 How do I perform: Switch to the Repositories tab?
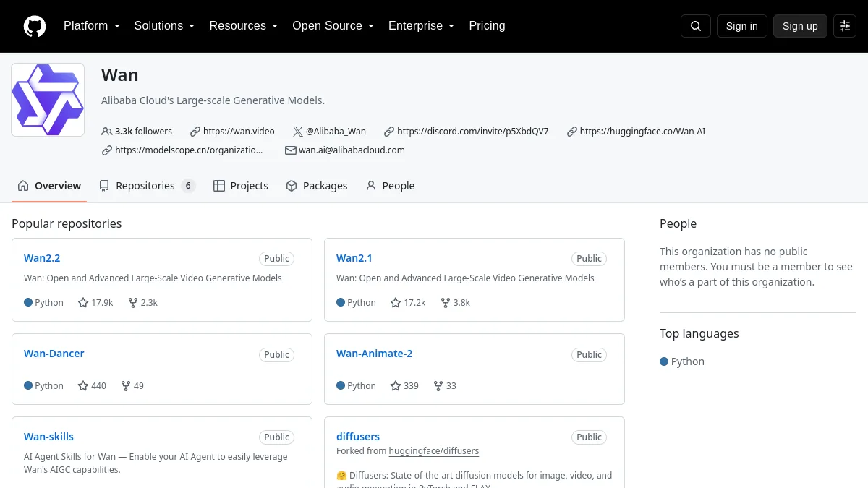(x=147, y=186)
